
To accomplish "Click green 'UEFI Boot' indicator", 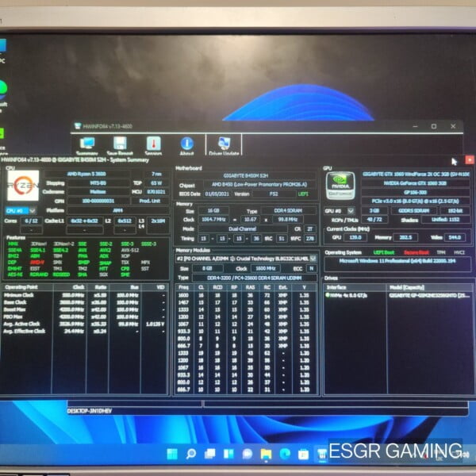I will click(x=384, y=252).
